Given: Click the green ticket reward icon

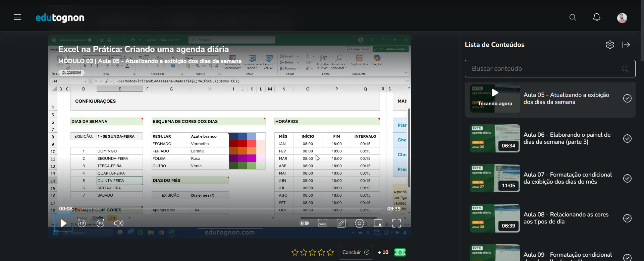Looking at the screenshot, I should 400,252.
